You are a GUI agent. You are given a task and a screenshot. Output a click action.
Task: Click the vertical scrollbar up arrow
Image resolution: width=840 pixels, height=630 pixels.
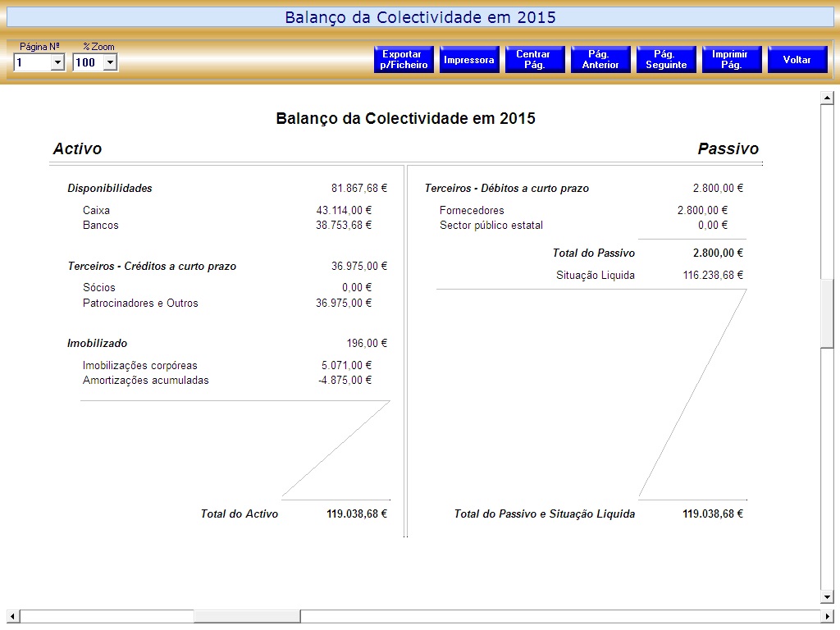(x=827, y=98)
